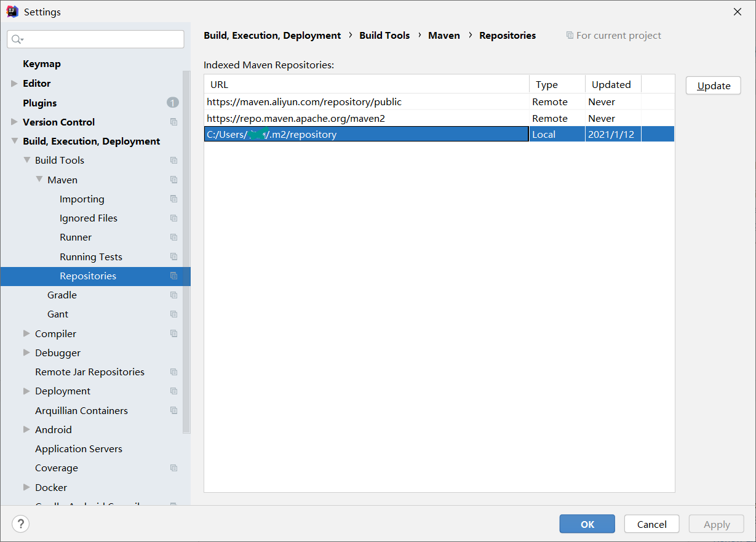Select Running Tests under Maven
The height and width of the screenshot is (542, 756).
(x=91, y=257)
